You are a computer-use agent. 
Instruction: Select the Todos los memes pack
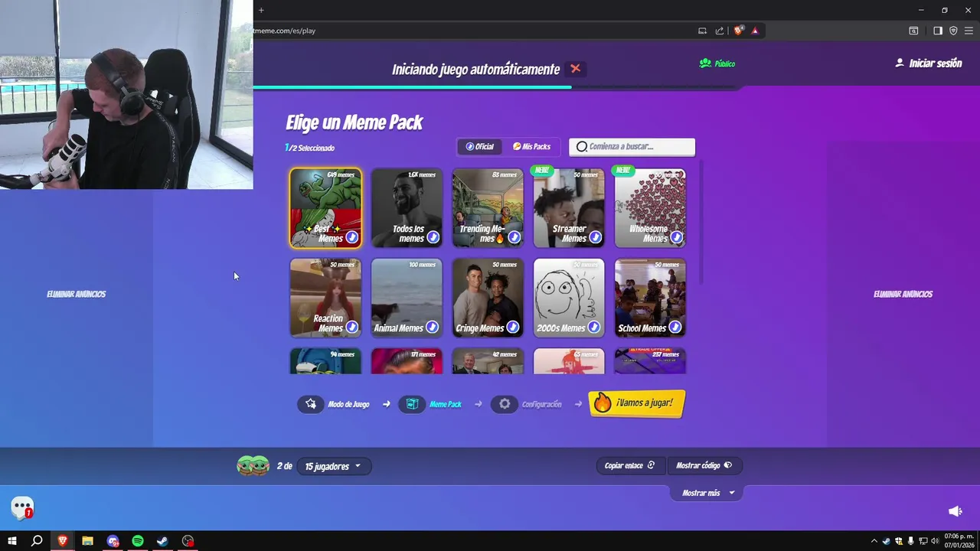click(407, 208)
